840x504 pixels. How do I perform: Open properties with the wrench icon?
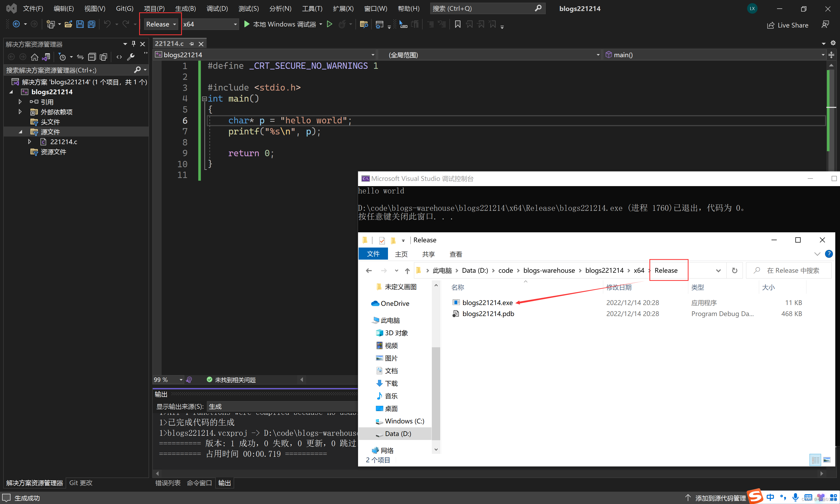coord(131,57)
